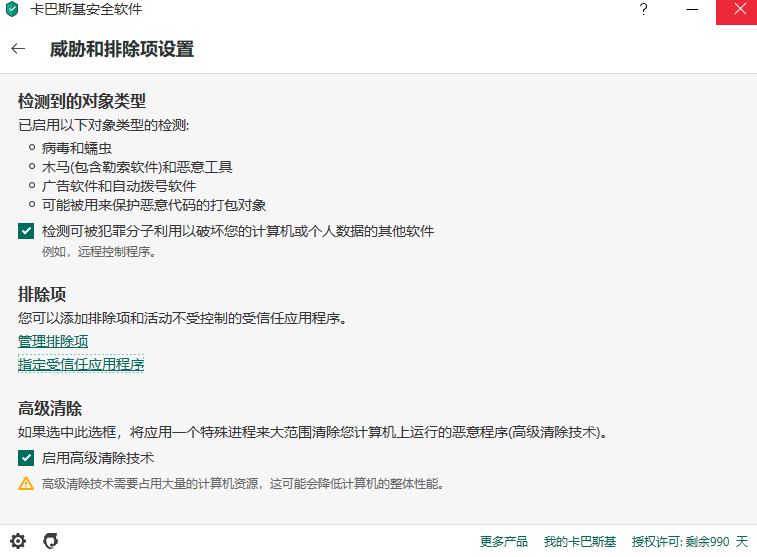Click the 已启用以下对象类型的检测 text
The height and width of the screenshot is (557, 757).
click(x=103, y=125)
